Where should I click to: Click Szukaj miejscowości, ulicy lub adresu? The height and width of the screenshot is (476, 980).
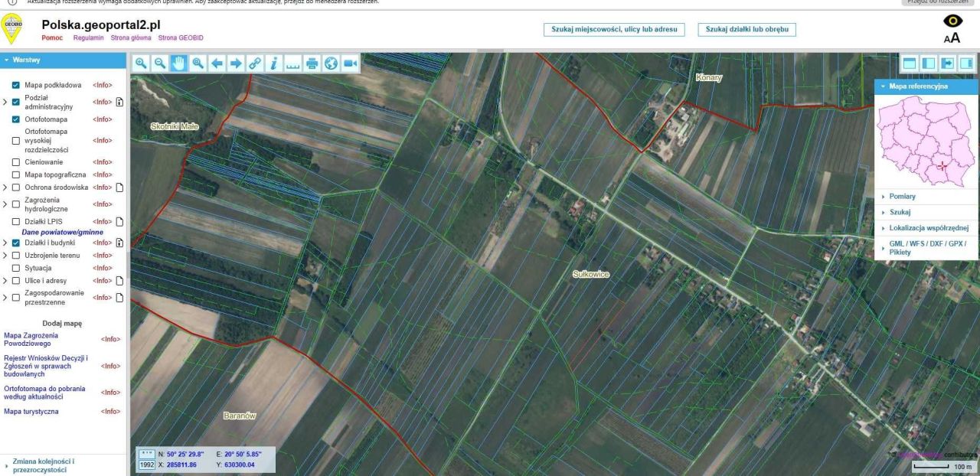615,29
